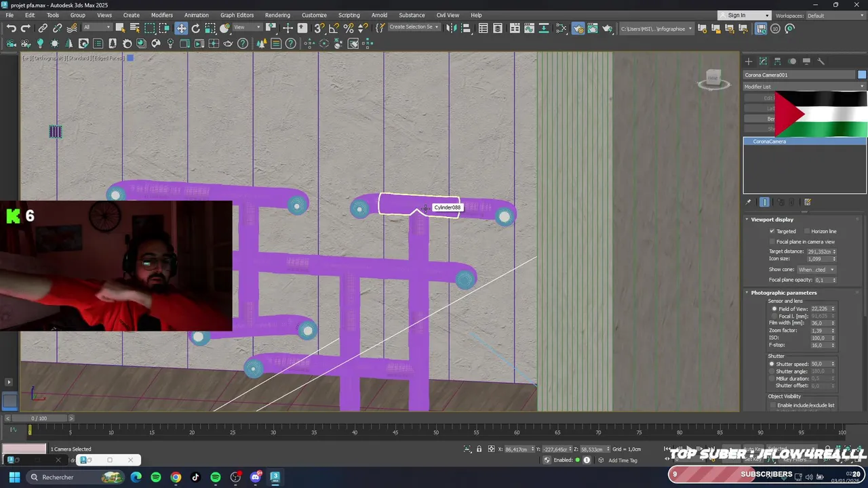Open the Modify panel icon
Screen dimensions: 868x488
(763, 61)
